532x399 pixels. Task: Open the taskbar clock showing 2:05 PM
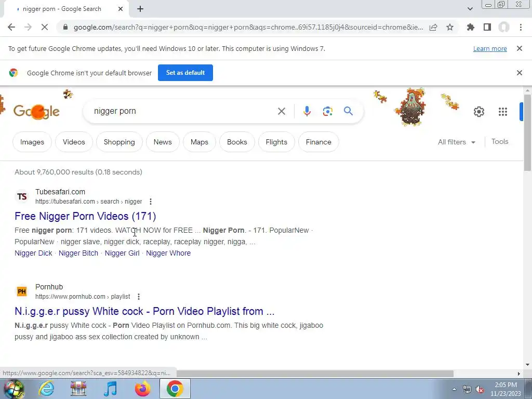pos(506,389)
